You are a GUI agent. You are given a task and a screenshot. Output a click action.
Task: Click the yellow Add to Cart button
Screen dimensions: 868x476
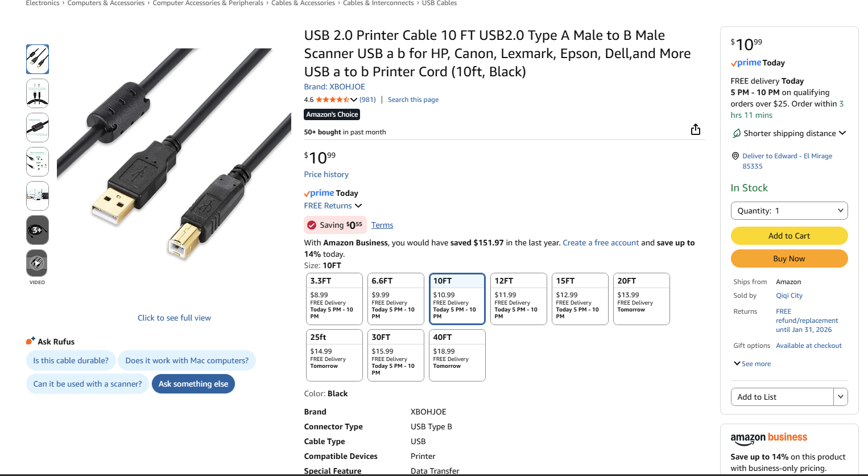tap(789, 236)
